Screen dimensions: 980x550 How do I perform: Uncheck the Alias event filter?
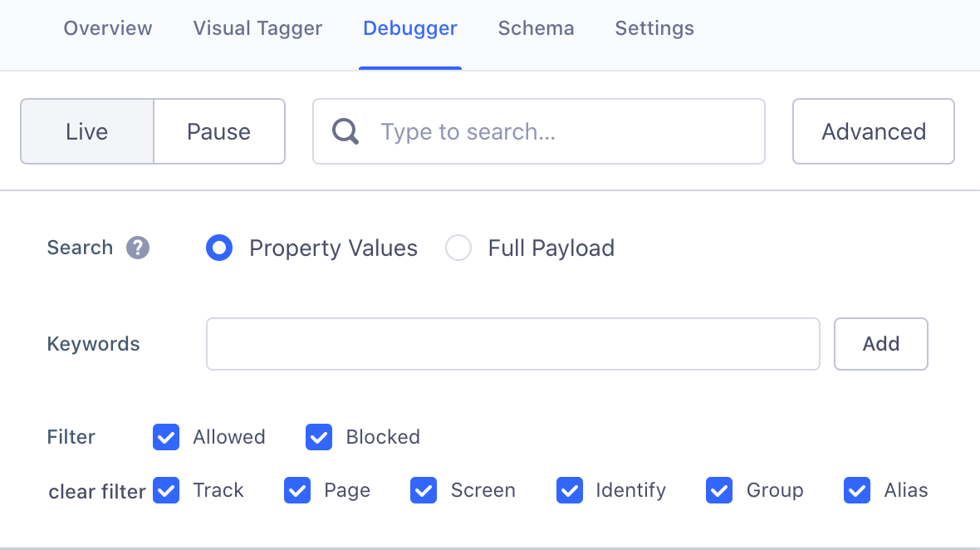coord(856,490)
